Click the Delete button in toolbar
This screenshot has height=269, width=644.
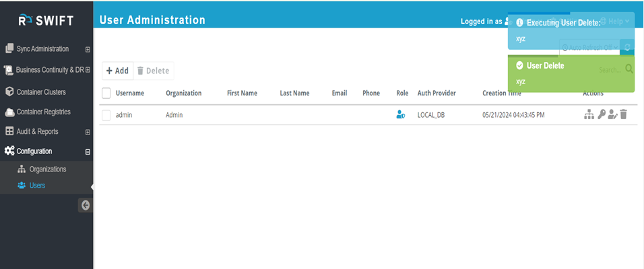pyautogui.click(x=153, y=71)
